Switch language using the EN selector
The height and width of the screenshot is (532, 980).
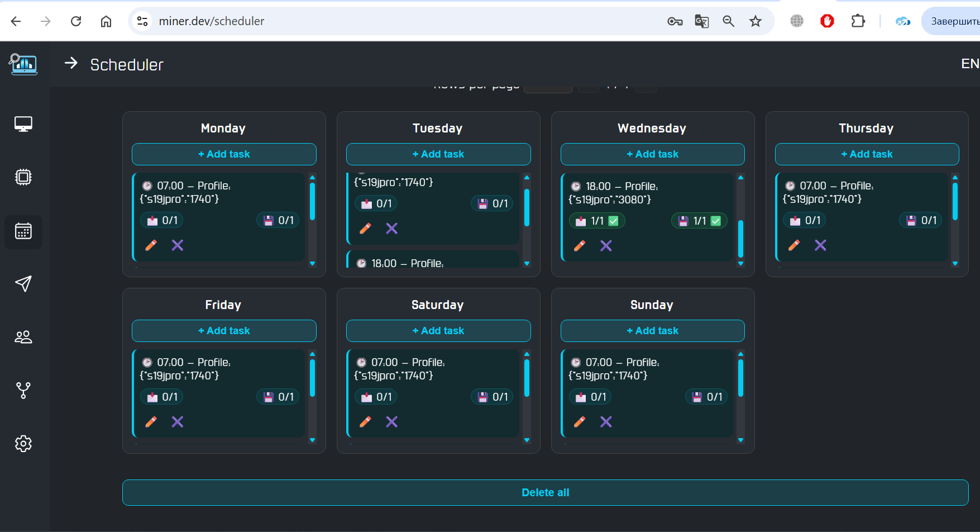click(x=970, y=64)
